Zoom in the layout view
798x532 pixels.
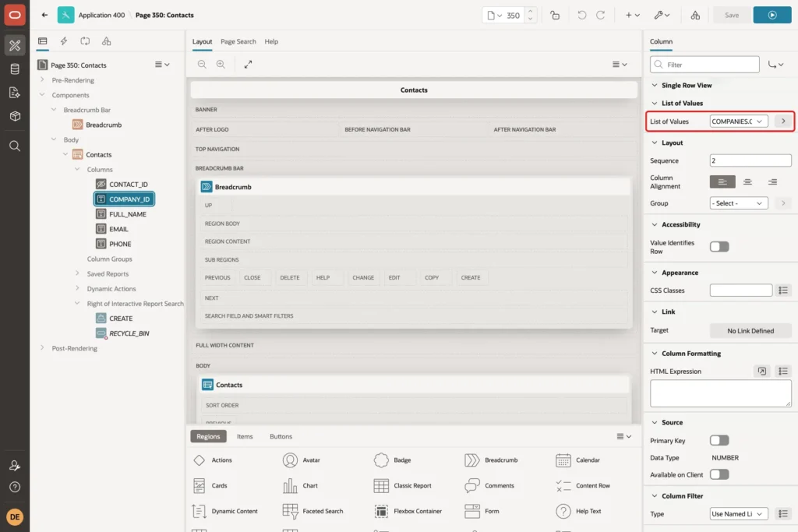coord(221,64)
